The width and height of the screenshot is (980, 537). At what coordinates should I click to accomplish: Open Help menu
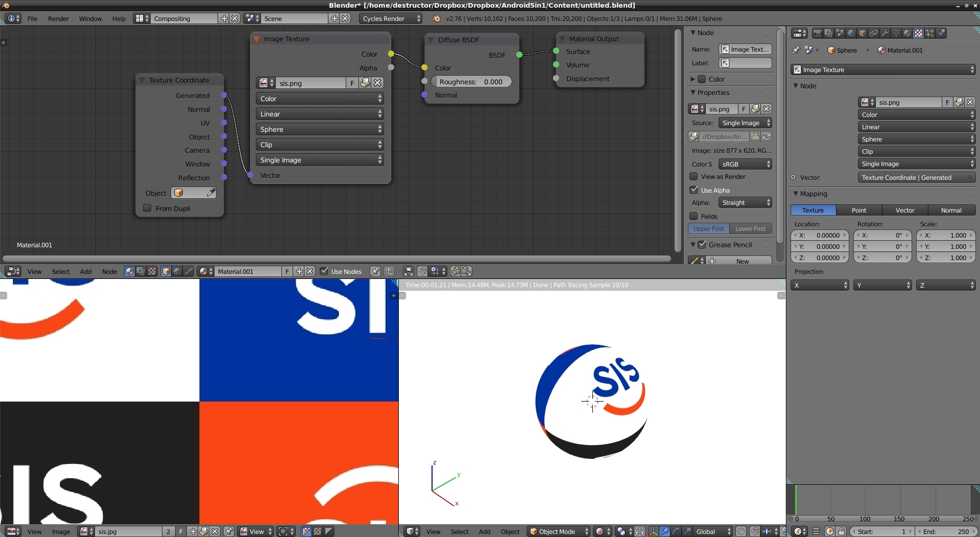pyautogui.click(x=119, y=18)
